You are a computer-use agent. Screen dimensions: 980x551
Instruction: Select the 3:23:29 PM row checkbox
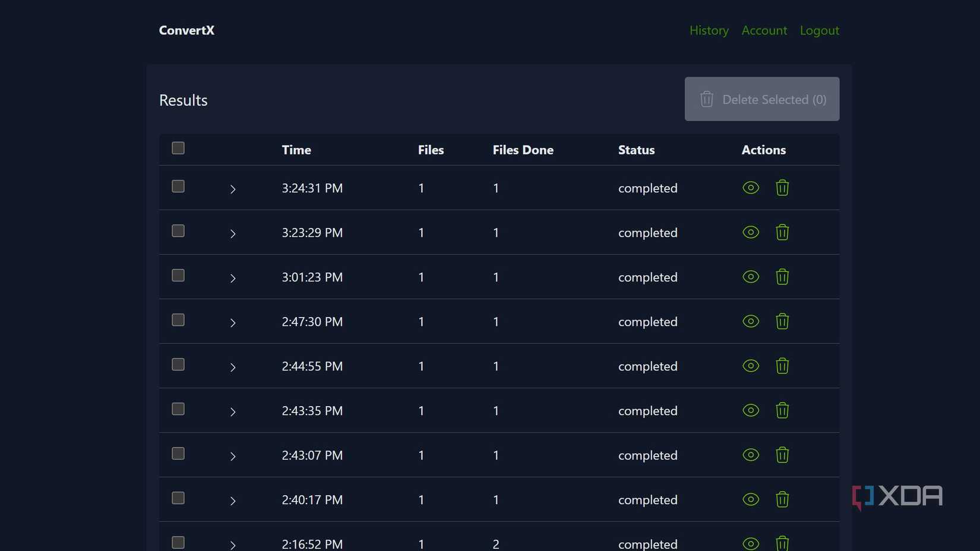coord(178,231)
